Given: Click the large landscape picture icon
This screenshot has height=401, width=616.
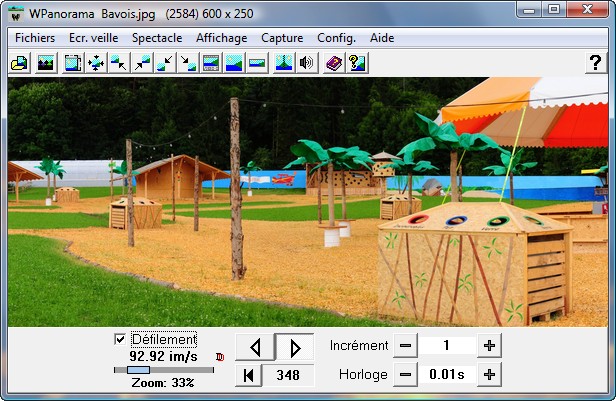Looking at the screenshot, I should click(234, 63).
